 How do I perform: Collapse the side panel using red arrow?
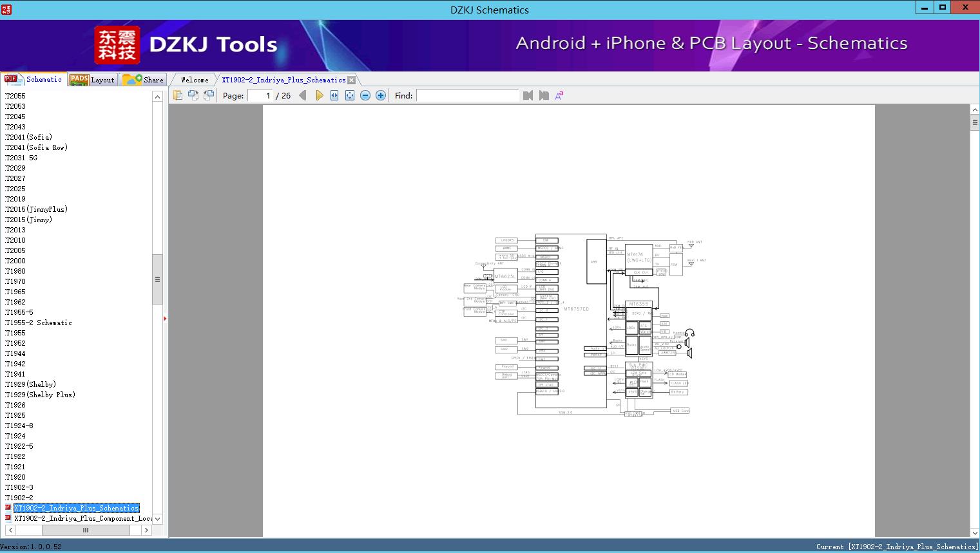165,319
